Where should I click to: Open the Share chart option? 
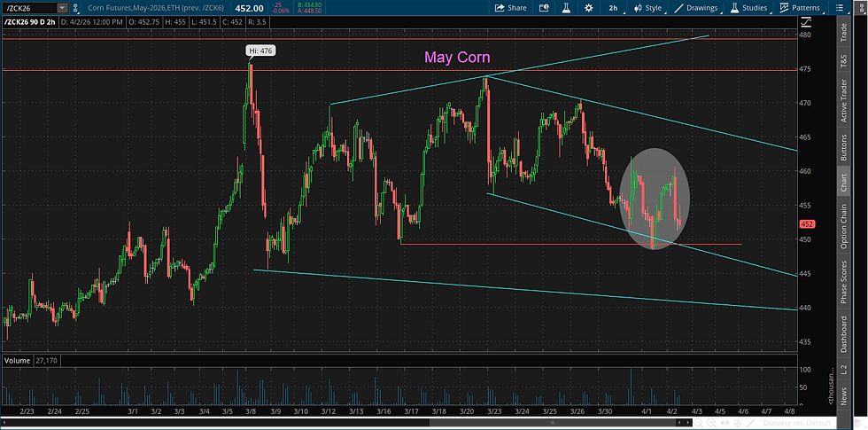pos(510,8)
